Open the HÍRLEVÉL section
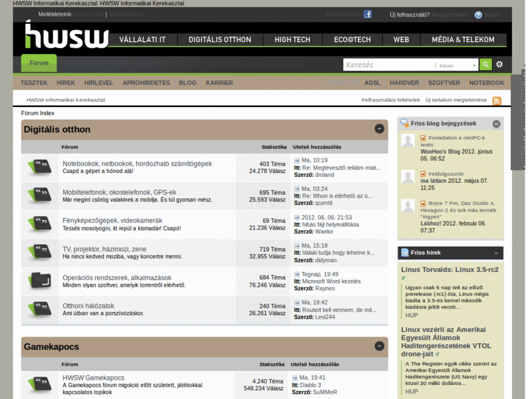532x399 pixels. 98,82
